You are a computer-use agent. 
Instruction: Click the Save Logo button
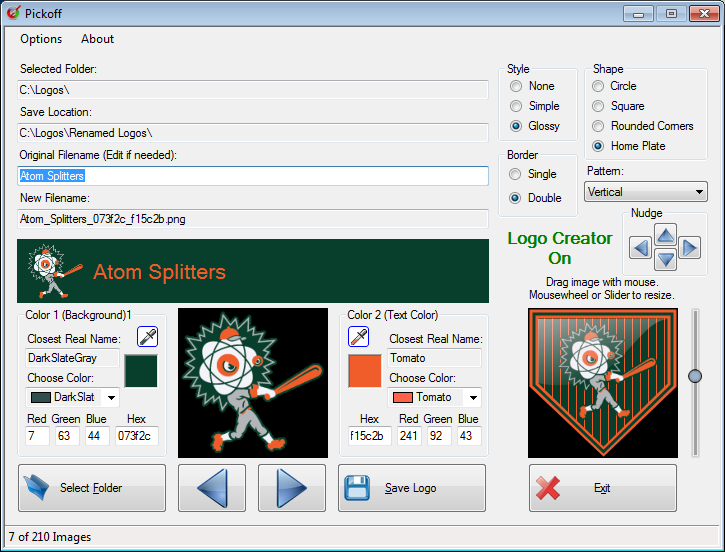coord(411,488)
